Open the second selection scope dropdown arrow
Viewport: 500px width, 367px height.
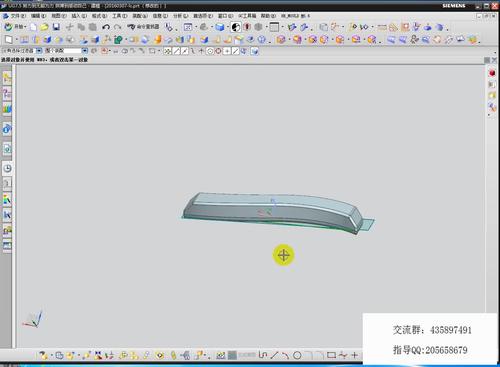point(85,51)
